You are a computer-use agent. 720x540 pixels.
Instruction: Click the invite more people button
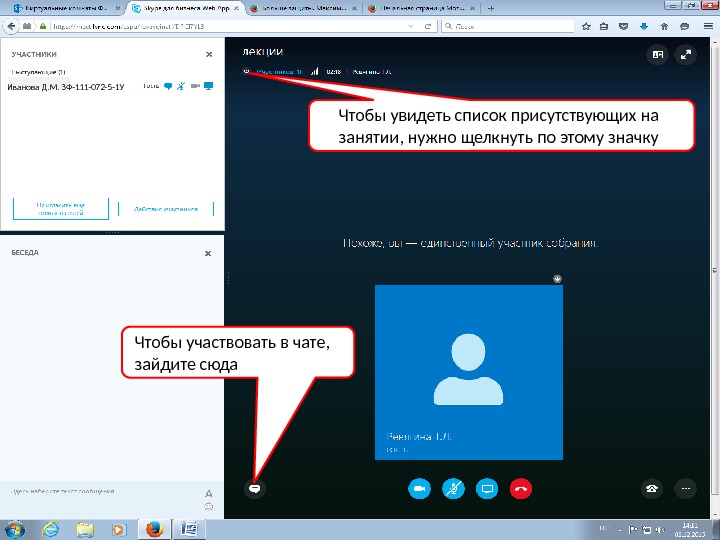61,209
